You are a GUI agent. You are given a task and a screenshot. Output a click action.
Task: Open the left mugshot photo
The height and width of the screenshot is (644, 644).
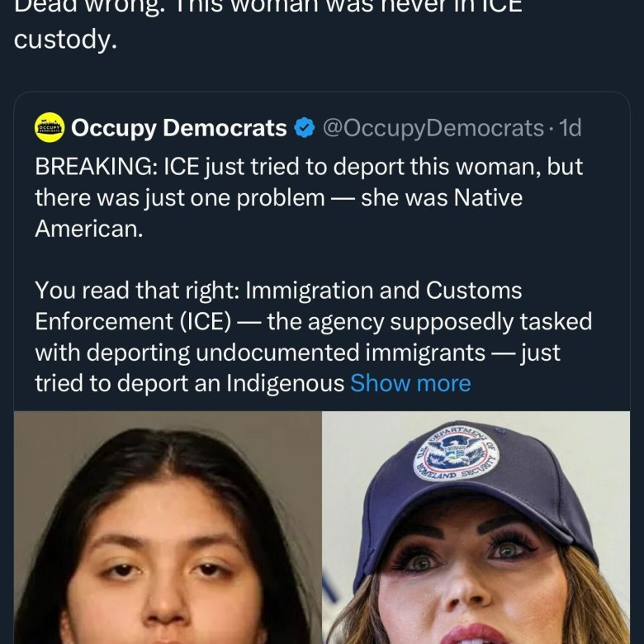(168, 528)
